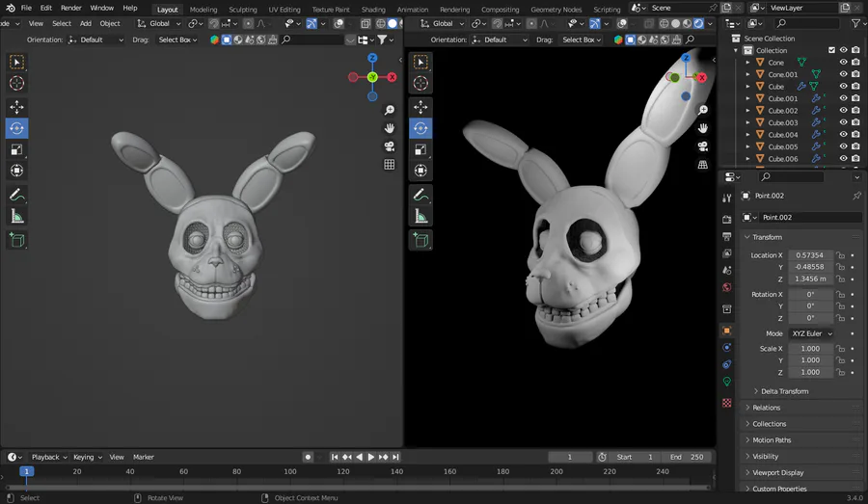Open the Output properties tab

point(727,236)
